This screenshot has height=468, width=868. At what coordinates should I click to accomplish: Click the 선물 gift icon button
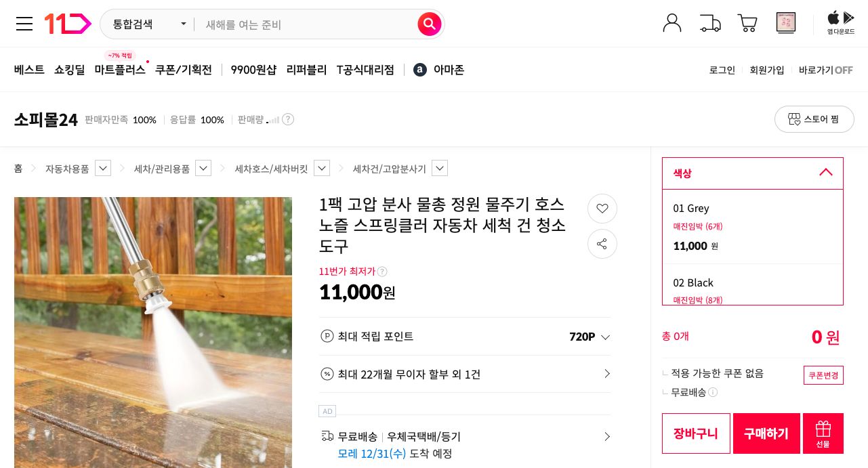(x=823, y=433)
